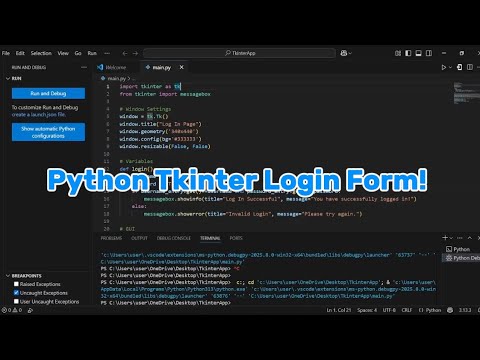Expand the new terminal launch profile dropdown
The width and height of the screenshot is (480, 360).
[451, 238]
